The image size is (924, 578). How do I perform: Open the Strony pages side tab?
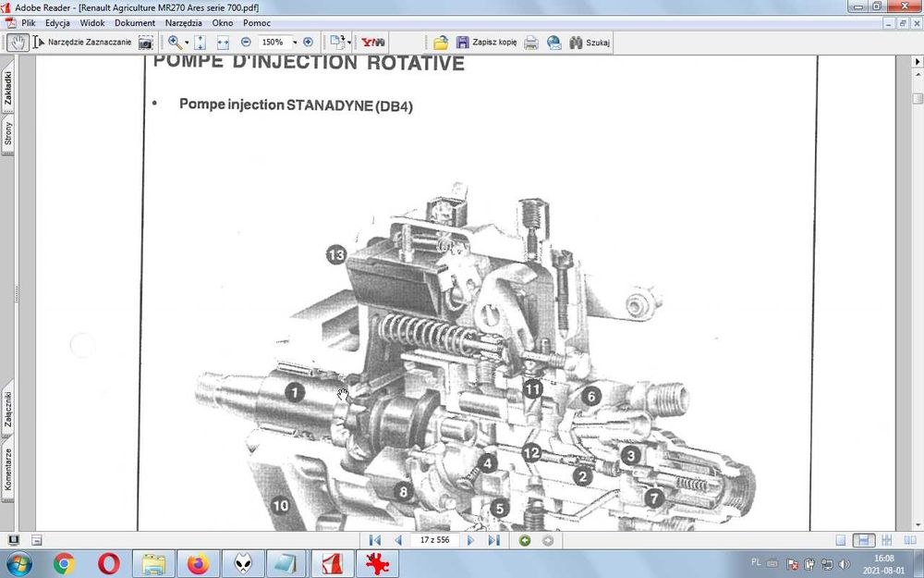7,134
